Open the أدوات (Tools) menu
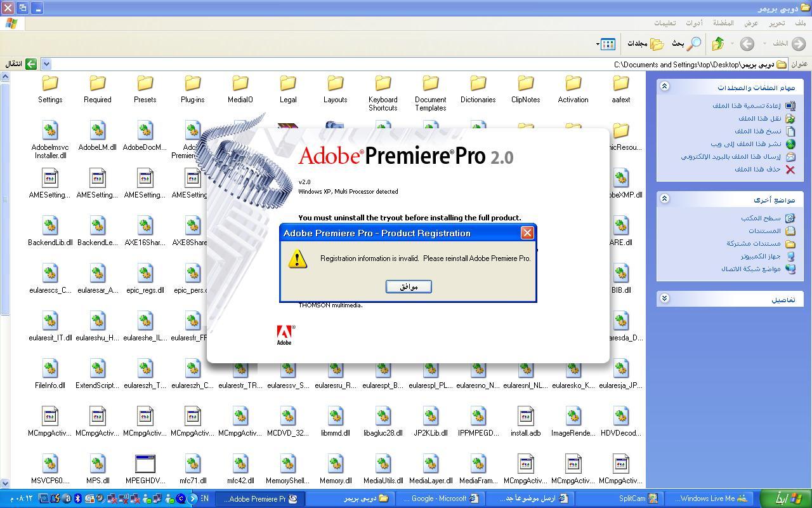 pyautogui.click(x=694, y=23)
